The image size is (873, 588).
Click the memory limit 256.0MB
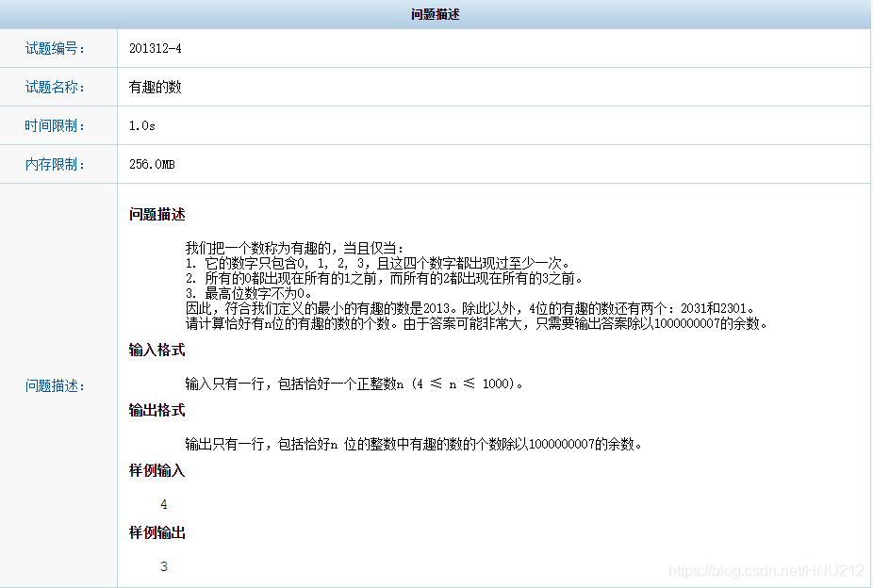[x=151, y=163]
